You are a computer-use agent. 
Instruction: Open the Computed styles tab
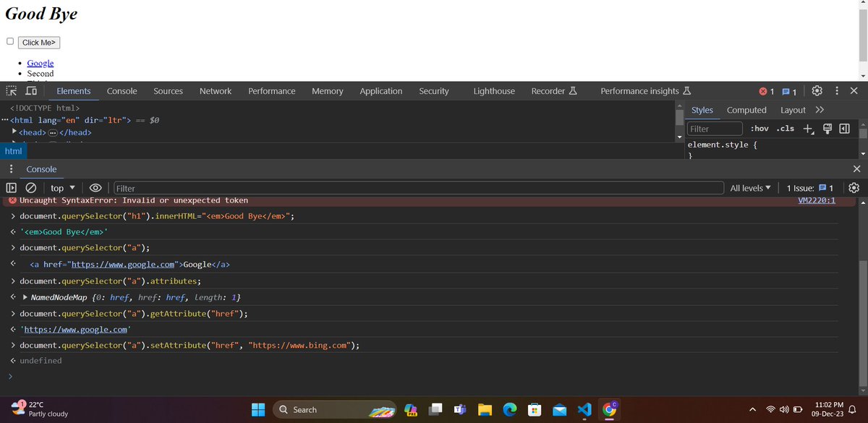(746, 109)
